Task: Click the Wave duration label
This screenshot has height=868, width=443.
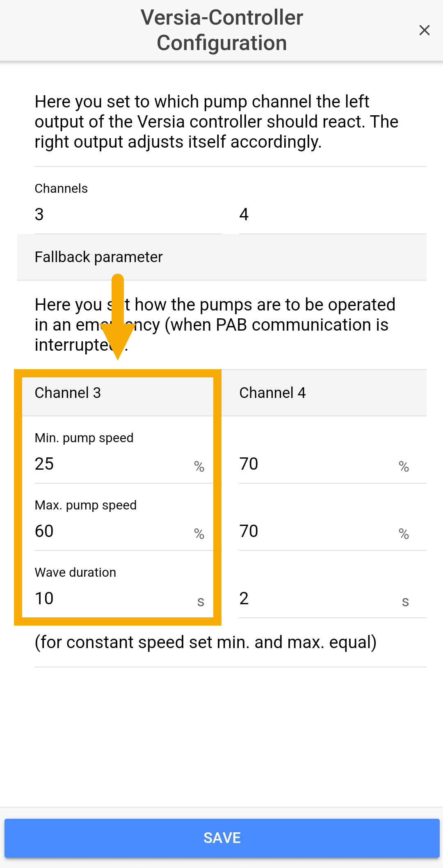Action: 75,573
